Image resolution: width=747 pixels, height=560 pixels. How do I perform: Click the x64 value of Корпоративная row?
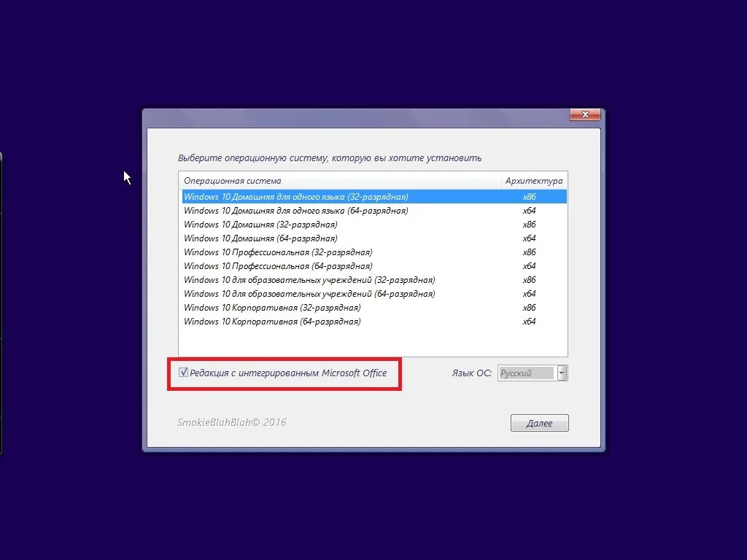pyautogui.click(x=529, y=322)
